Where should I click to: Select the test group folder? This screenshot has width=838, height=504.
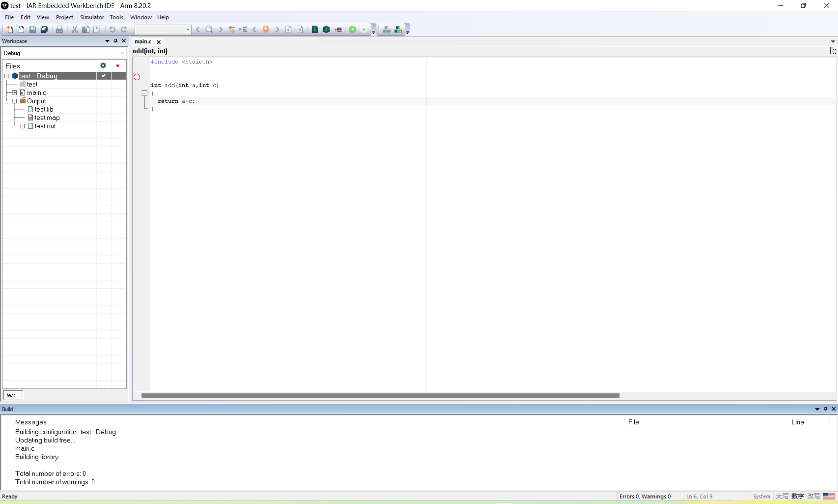32,84
